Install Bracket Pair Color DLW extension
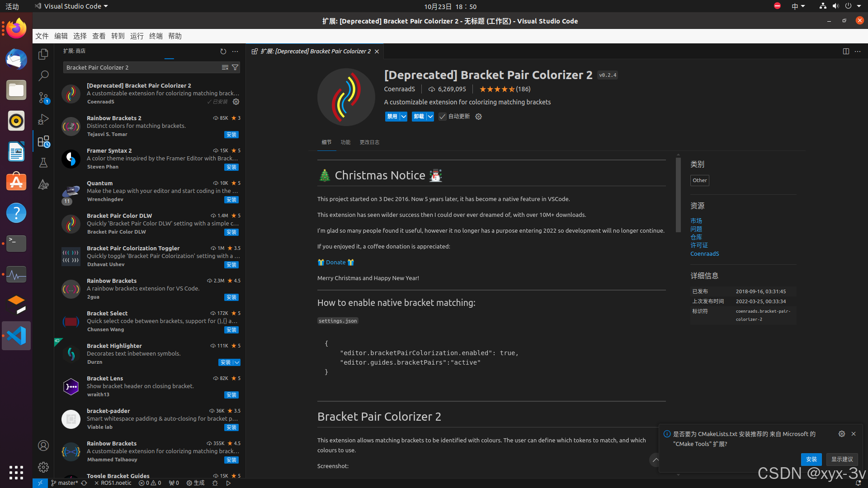 231,232
